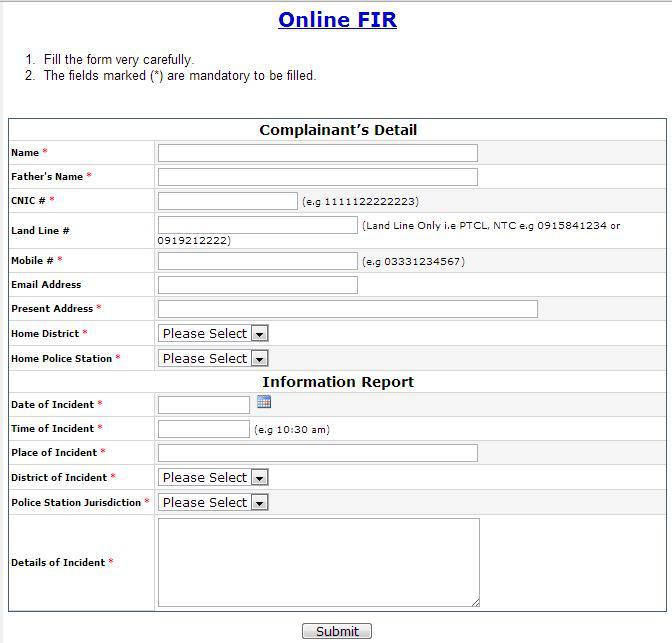Image resolution: width=672 pixels, height=643 pixels.
Task: Open the Police Station Jurisdiction dropdown
Action: click(x=213, y=502)
